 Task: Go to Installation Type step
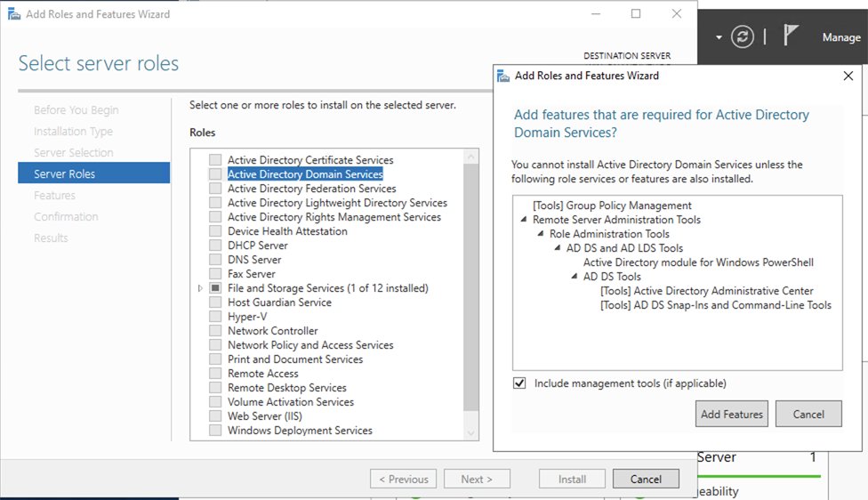pos(73,132)
